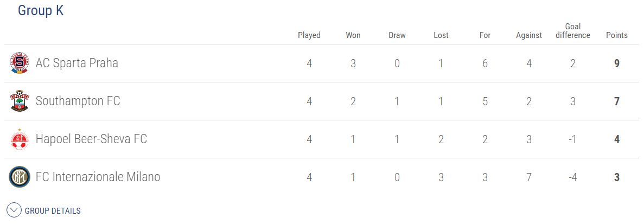Click the Group K heading

point(41,11)
